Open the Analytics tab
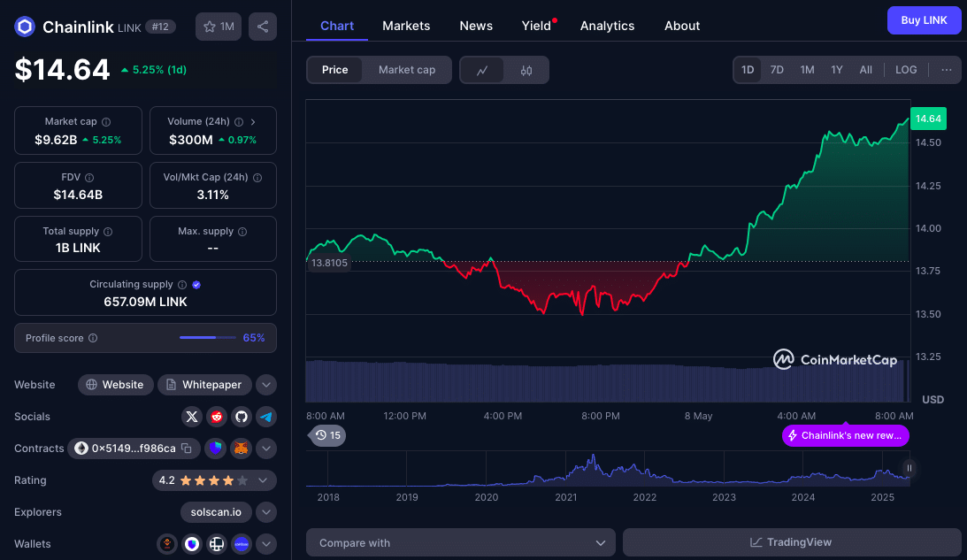Image resolution: width=967 pixels, height=560 pixels. (607, 26)
